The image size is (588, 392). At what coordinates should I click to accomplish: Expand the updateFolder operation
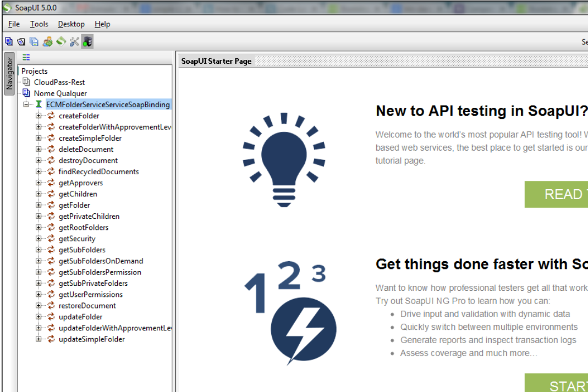[39, 317]
